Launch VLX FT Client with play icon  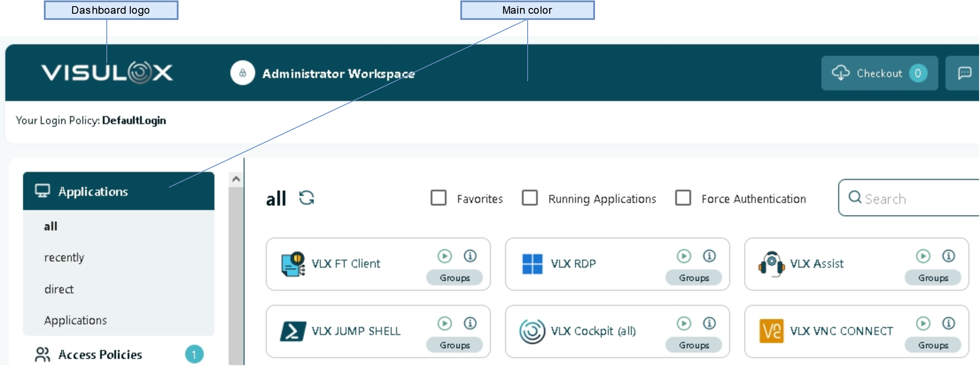tap(444, 256)
